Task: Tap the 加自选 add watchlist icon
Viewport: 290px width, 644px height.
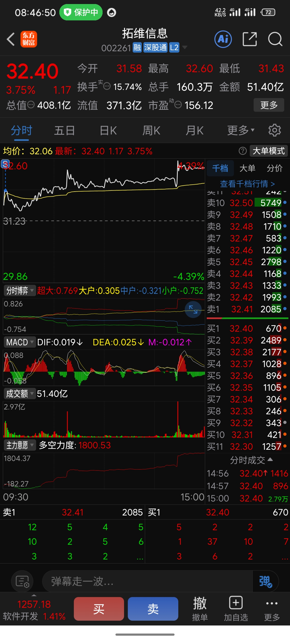Action: tap(236, 608)
